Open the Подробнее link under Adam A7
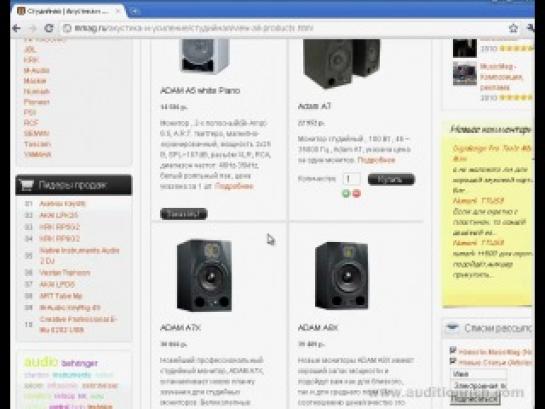The image size is (545, 409). (376, 160)
